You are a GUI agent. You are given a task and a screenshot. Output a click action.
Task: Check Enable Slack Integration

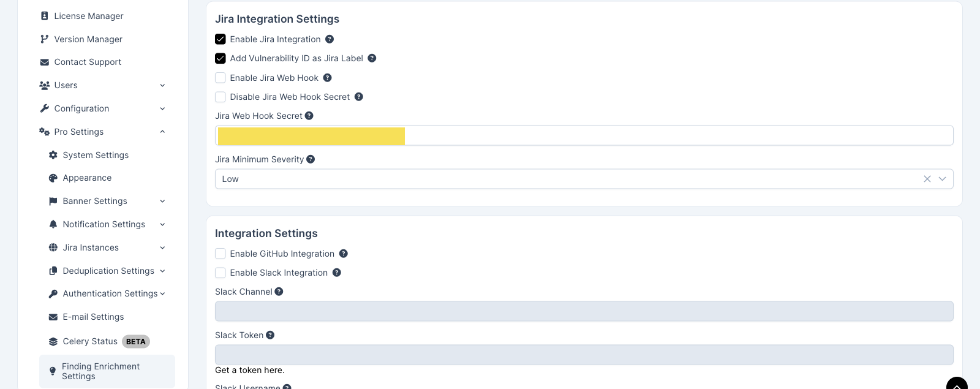pyautogui.click(x=221, y=273)
